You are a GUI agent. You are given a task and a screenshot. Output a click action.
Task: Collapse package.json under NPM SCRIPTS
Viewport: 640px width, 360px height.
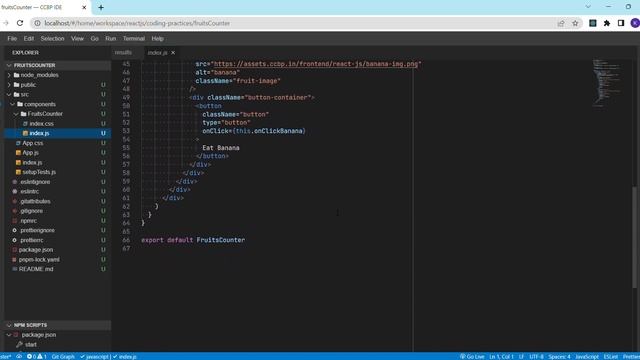click(x=57, y=335)
